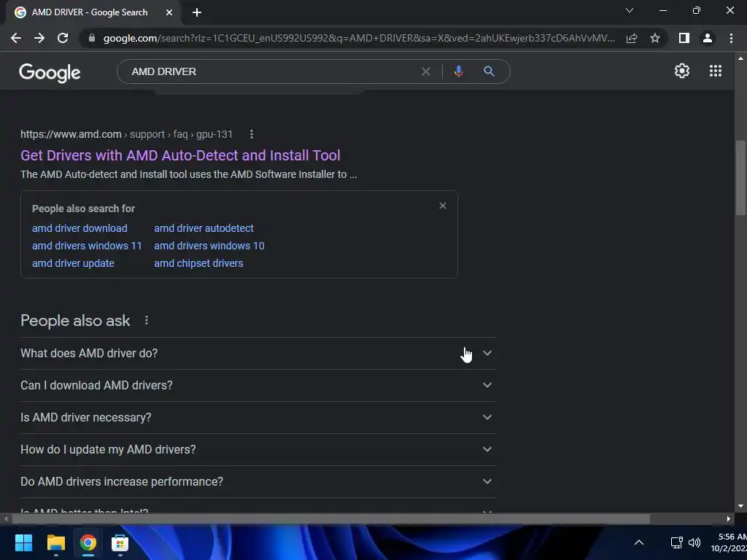
Task: Expand 'How do I update my AMD drivers?'
Action: tap(258, 449)
